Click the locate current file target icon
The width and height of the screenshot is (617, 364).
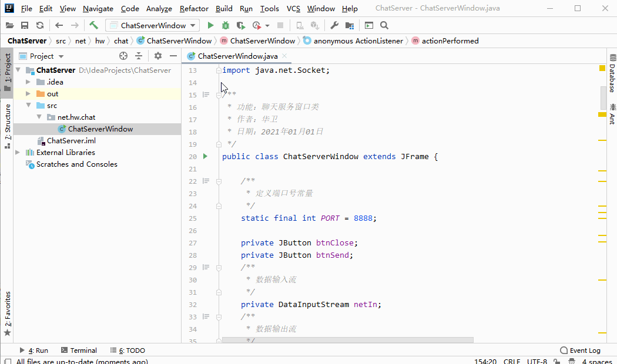pos(123,56)
